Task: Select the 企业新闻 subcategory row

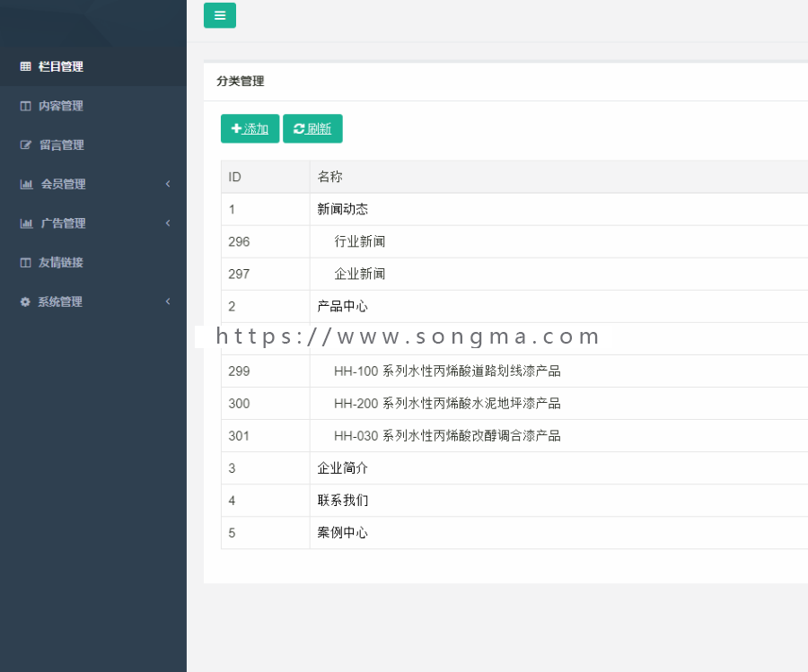Action: 514,274
